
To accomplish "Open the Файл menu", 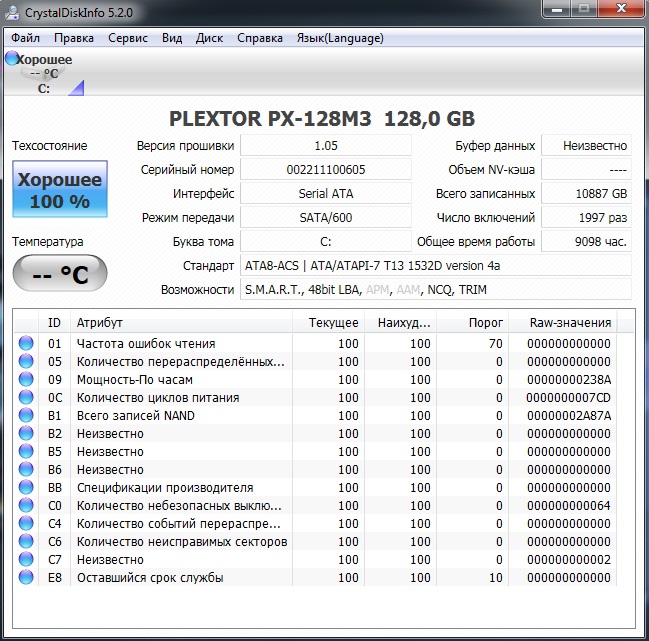I will coord(26,38).
